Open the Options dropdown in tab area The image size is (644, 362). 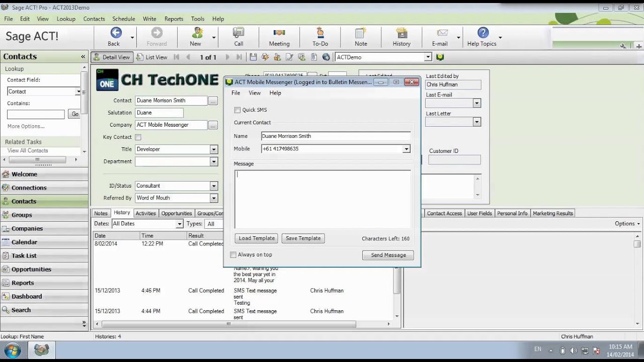[x=627, y=224]
